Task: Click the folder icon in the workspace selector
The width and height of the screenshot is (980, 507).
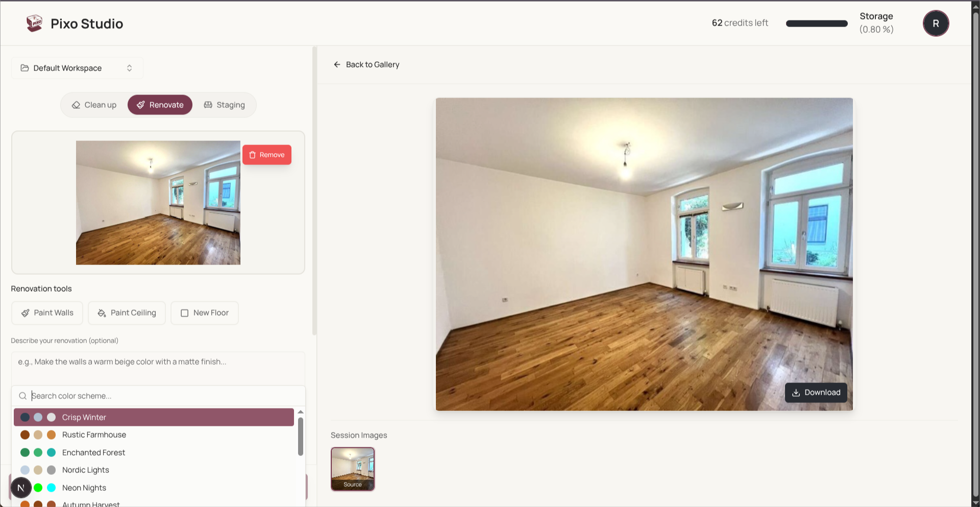Action: point(24,67)
